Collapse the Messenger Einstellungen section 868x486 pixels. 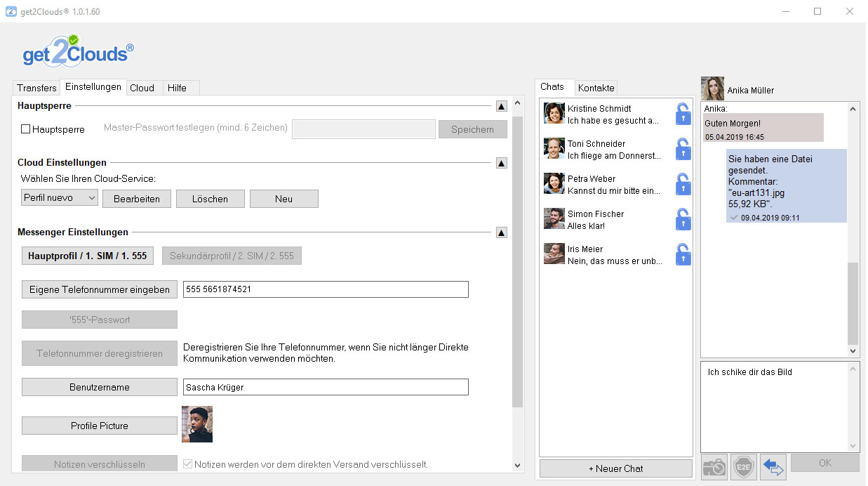tap(501, 232)
